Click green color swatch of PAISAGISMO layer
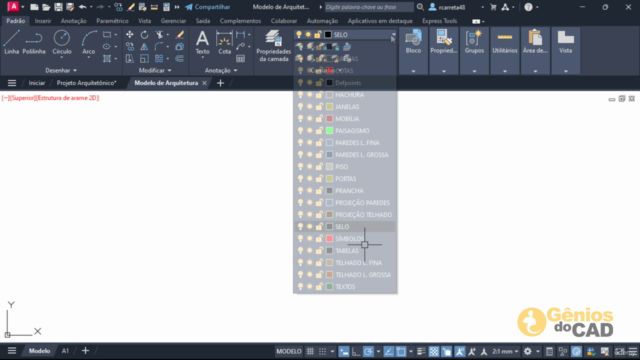This screenshot has width=640, height=360. [x=329, y=131]
